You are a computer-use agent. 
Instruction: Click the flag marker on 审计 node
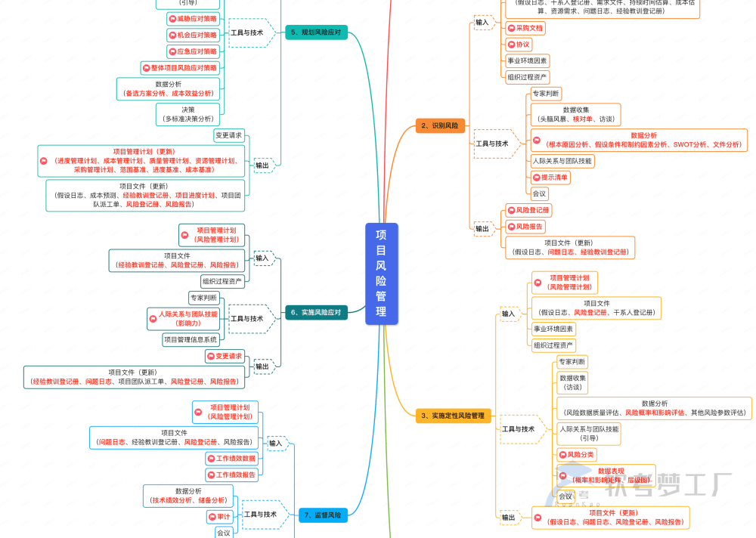pos(212,515)
